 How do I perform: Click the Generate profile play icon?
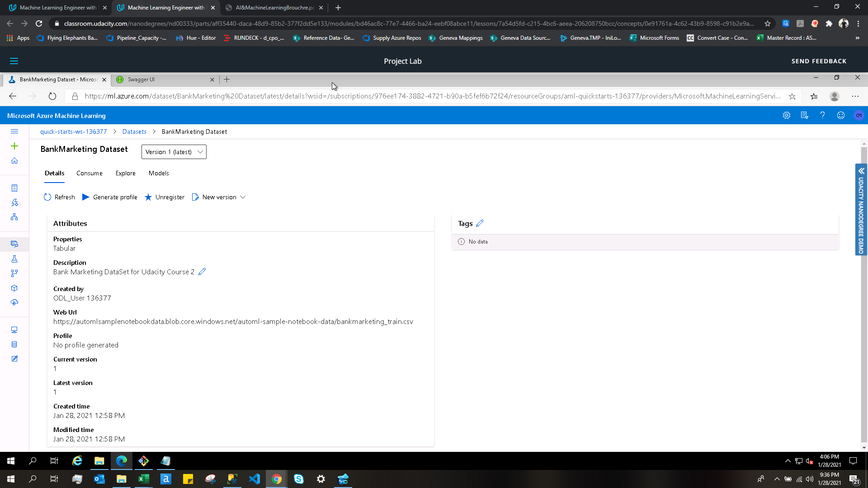[x=85, y=197]
